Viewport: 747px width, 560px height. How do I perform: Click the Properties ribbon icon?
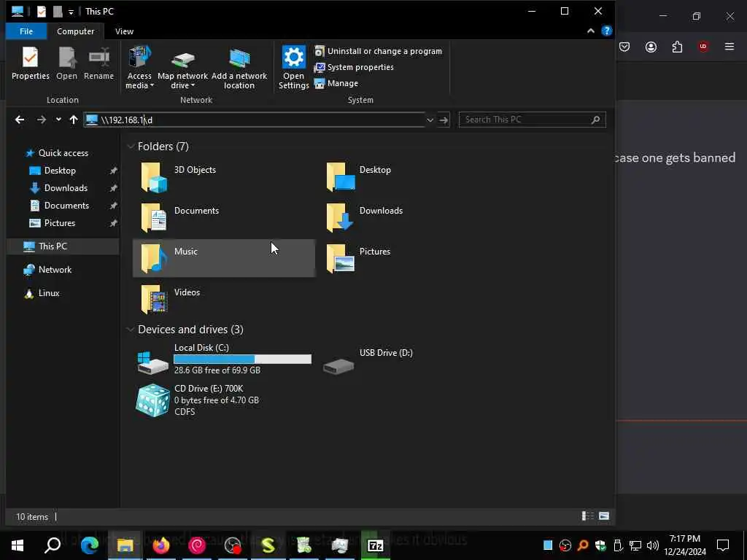[x=31, y=63]
